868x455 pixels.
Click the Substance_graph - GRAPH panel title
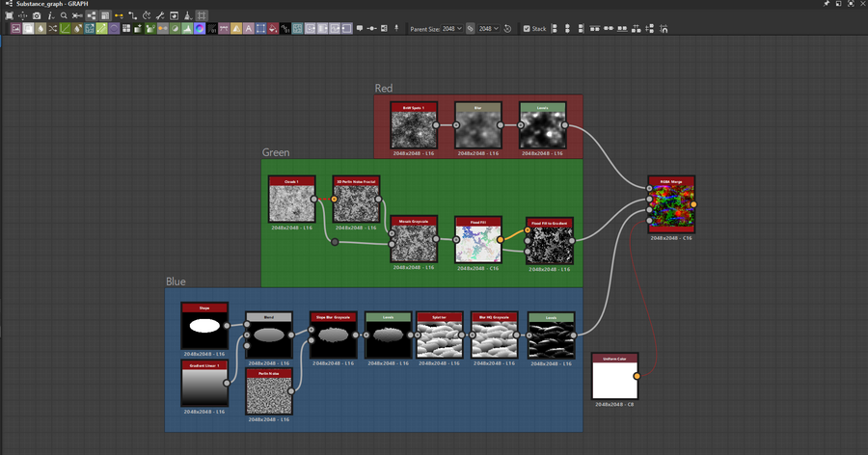click(x=53, y=4)
